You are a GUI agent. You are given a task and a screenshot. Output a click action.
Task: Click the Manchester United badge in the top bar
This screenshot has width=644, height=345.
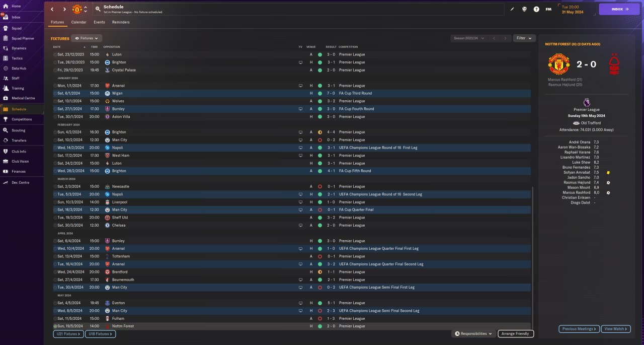pos(77,9)
